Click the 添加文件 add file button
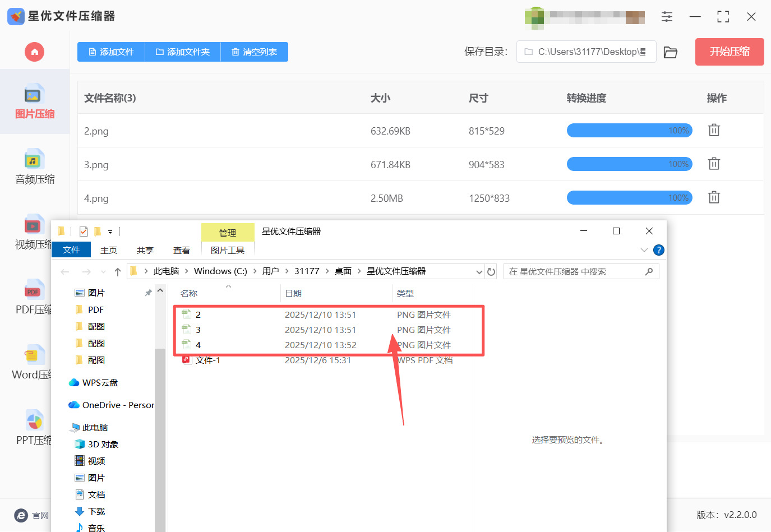Viewport: 771px width, 532px height. [111, 52]
